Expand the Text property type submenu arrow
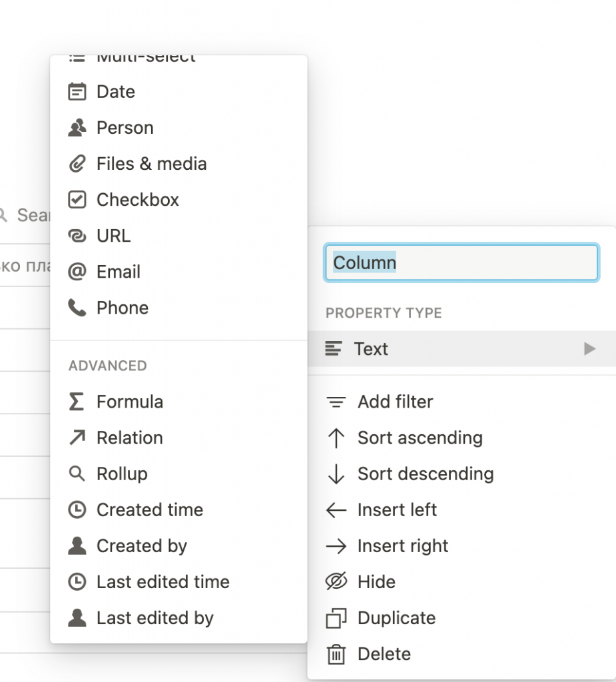This screenshot has width=616, height=682. 589,349
